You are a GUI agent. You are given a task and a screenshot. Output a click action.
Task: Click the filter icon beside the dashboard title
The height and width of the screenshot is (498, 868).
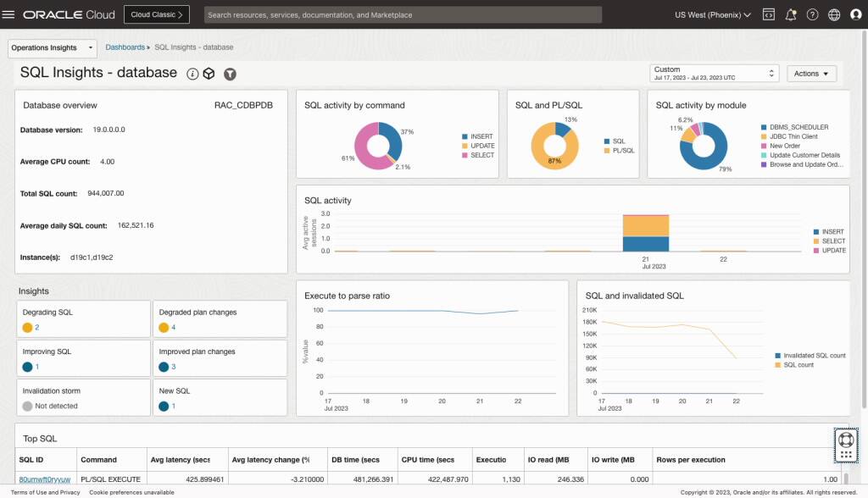click(x=230, y=75)
